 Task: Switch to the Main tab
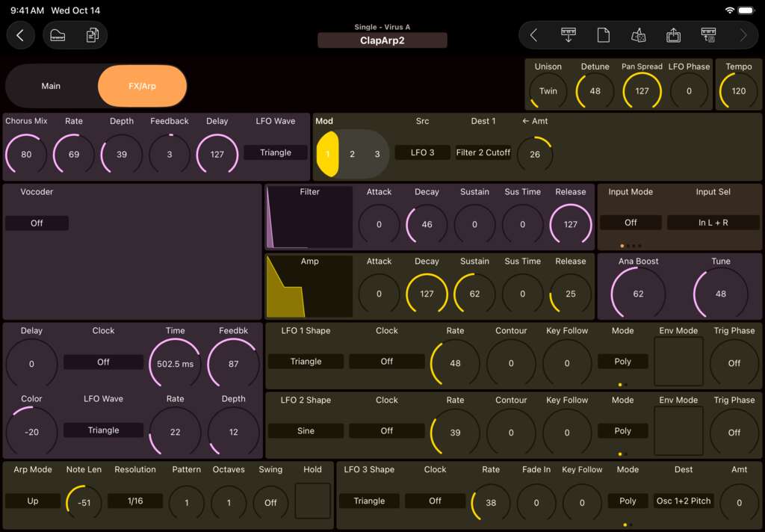pos(51,86)
